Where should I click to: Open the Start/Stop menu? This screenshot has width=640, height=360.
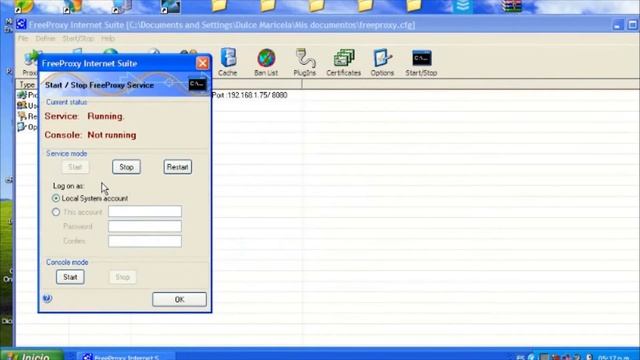(78, 38)
